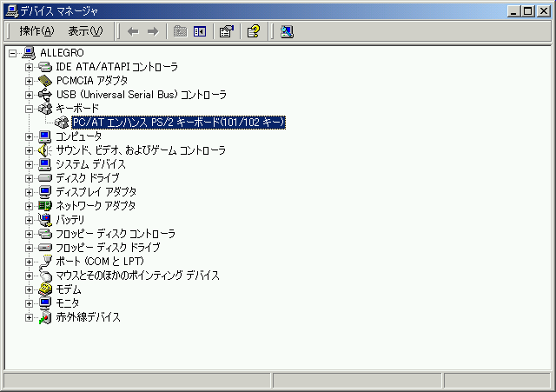556x392 pixels.
Task: Click the モデム telephone icon
Action: [45, 289]
